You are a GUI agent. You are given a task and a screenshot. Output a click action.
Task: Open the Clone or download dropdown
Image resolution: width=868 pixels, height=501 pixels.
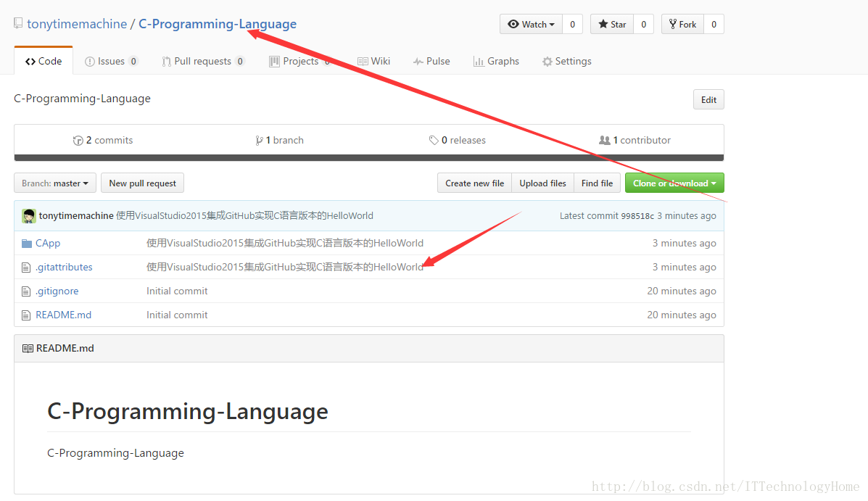[x=674, y=183]
